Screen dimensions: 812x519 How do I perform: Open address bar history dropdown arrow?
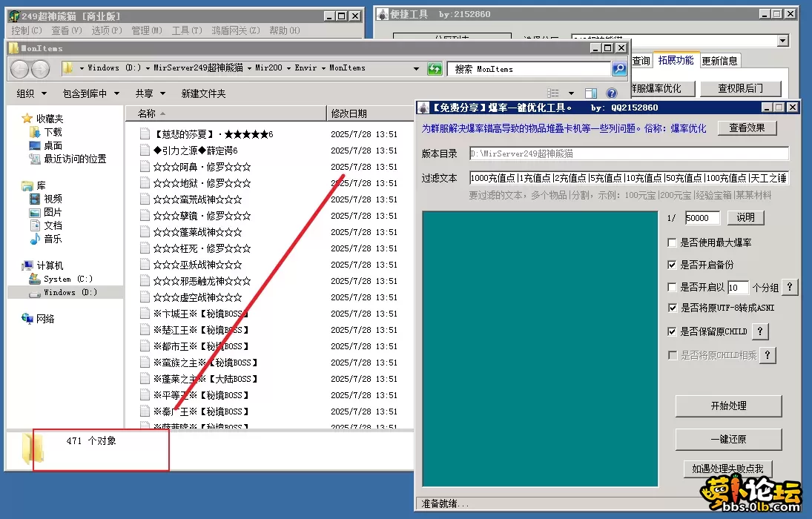pyautogui.click(x=416, y=68)
